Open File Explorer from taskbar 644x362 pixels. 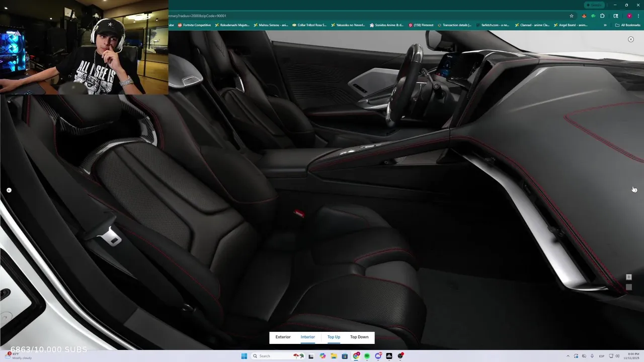(334, 356)
